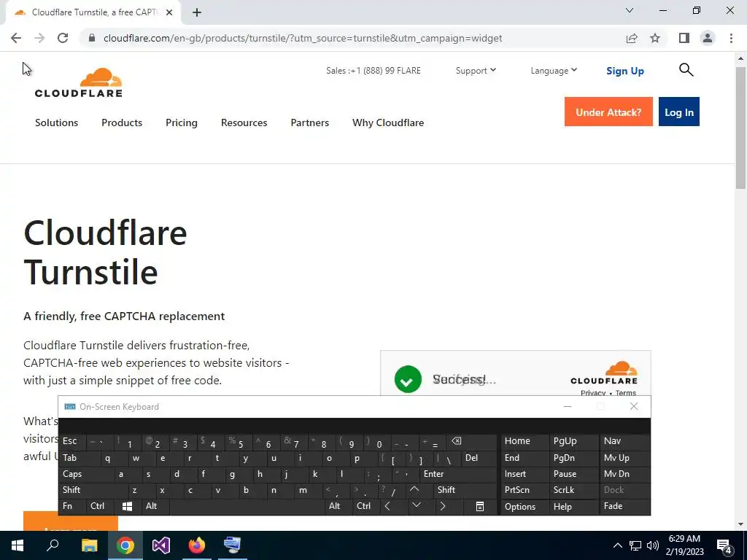The height and width of the screenshot is (560, 747).
Task: Toggle Caps on the On-Screen Keyboard
Action: pyautogui.click(x=86, y=474)
